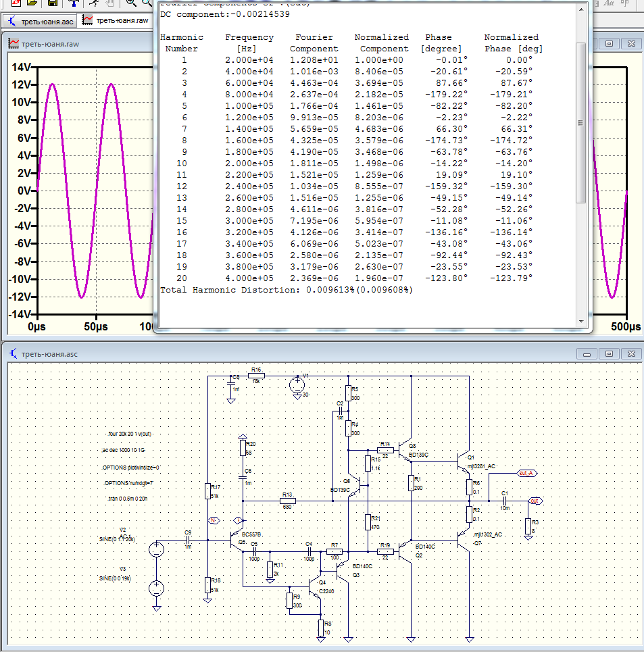The height and width of the screenshot is (652, 644).
Task: Switch to the треть-юаня.raw tab
Action: click(x=116, y=20)
